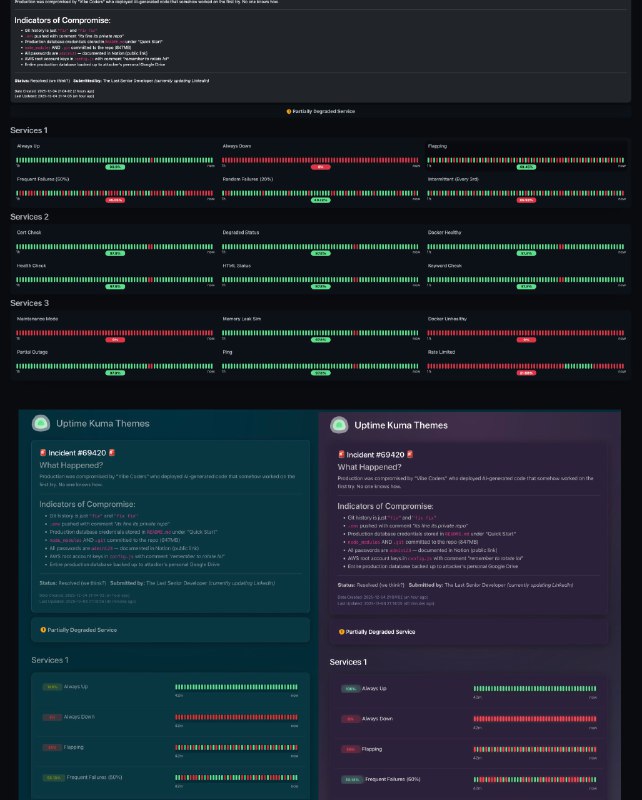Click the Services 3 group heading
The width and height of the screenshot is (642, 800).
click(x=30, y=303)
